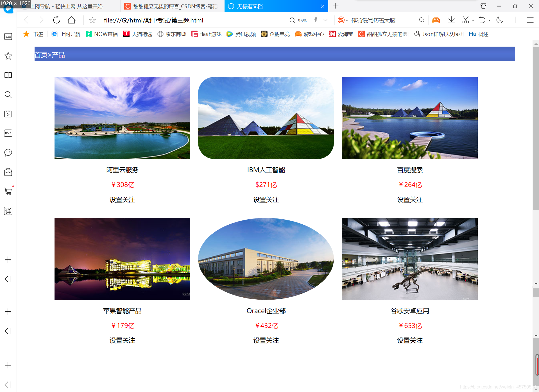Open the sidebar shopping cart icon
This screenshot has width=539, height=392.
8,191
